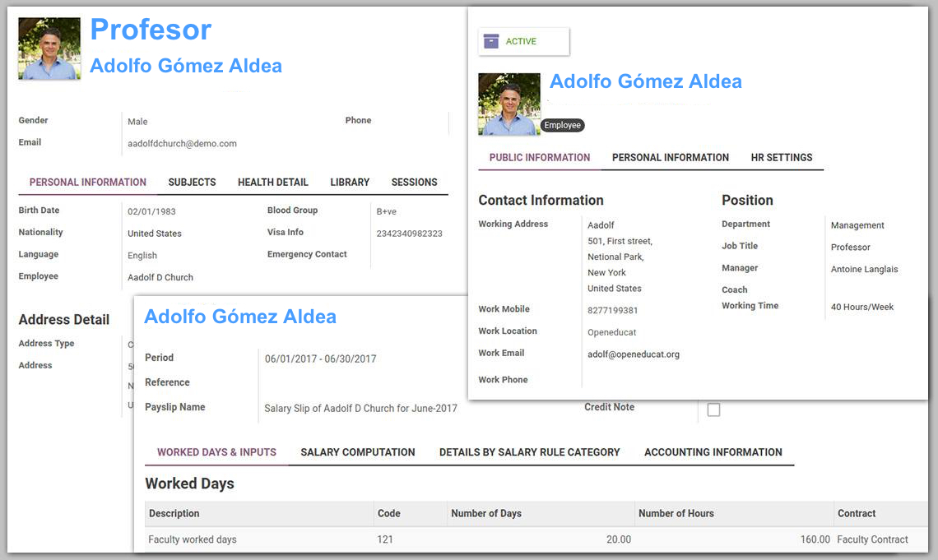
Task: Click the professor profile photo thumbnail
Action: point(49,49)
